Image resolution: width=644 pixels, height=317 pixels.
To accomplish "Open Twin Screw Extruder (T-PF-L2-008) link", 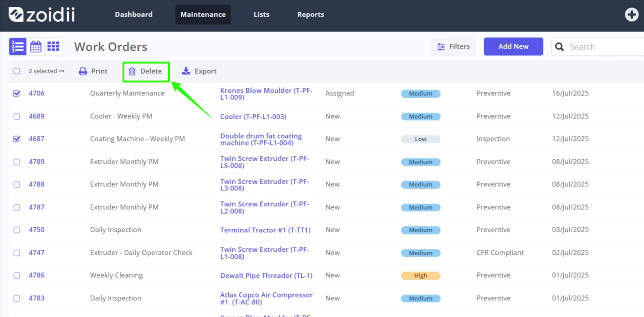I will [x=264, y=208].
